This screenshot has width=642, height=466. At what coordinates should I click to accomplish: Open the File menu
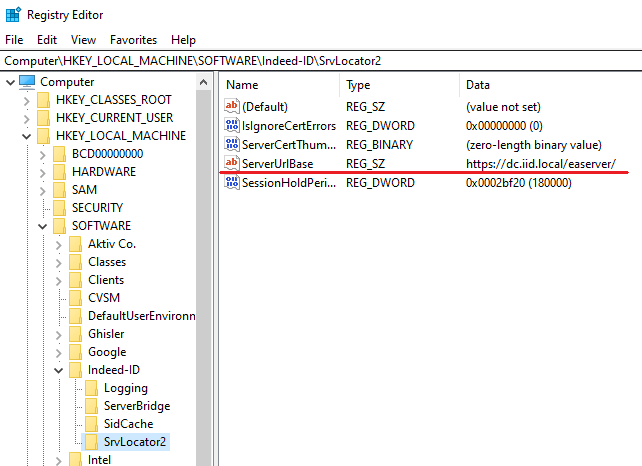pos(14,40)
